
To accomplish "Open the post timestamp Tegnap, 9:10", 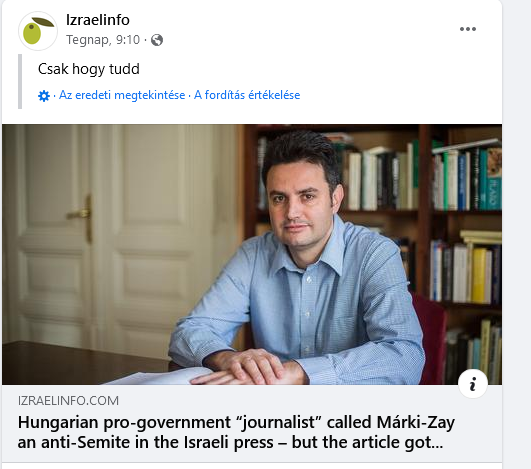I will [103, 40].
